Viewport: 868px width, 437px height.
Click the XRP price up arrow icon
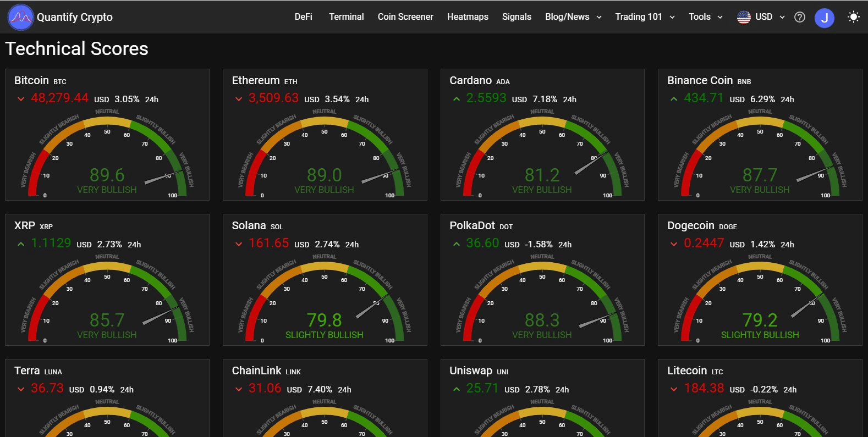[21, 244]
